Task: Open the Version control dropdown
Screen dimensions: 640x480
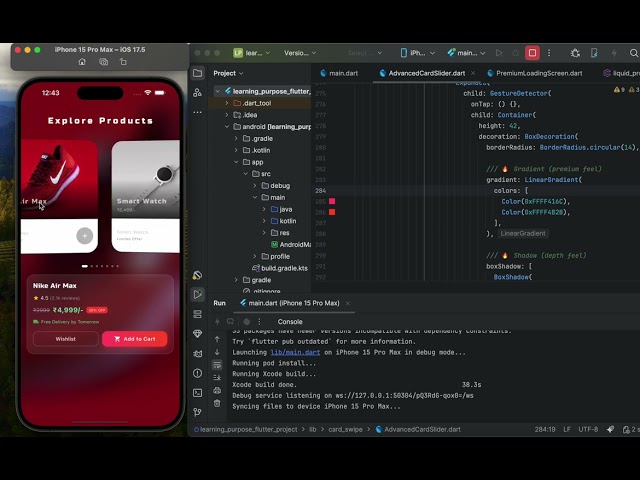Action: pyautogui.click(x=300, y=53)
